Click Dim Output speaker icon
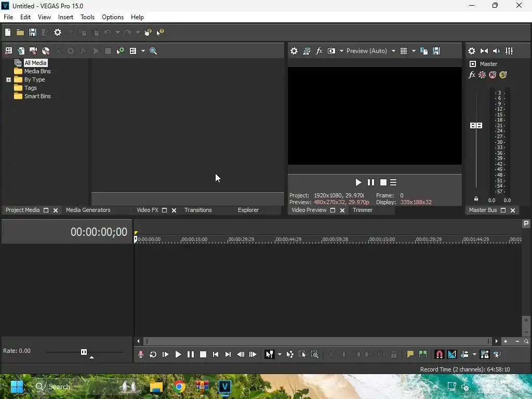Screen dimensions: 532x399 (x=496, y=51)
